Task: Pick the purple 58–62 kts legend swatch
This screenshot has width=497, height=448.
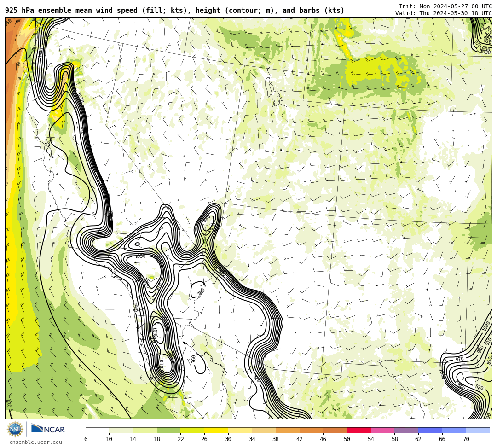Action: click(x=406, y=430)
